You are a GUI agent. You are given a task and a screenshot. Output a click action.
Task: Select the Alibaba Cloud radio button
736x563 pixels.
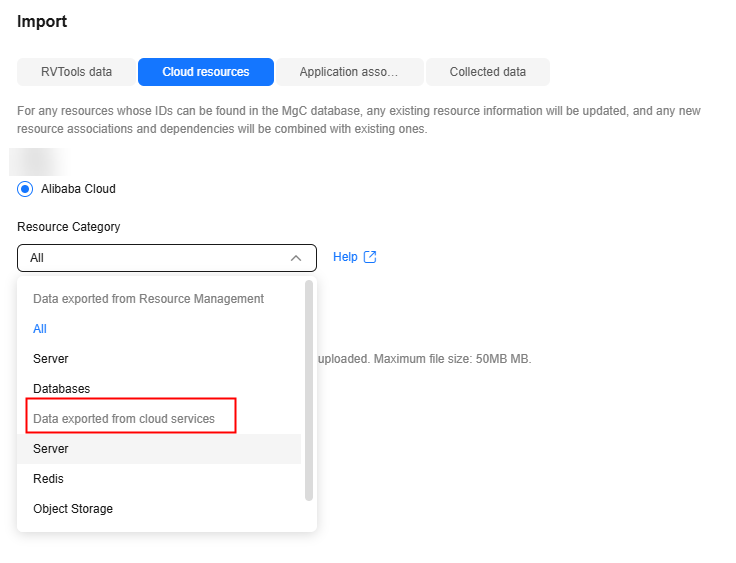tap(25, 189)
